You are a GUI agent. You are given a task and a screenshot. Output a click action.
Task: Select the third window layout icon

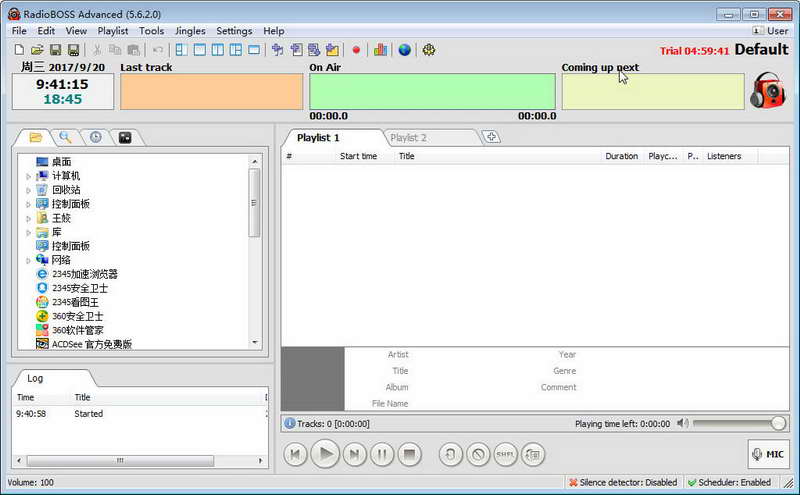point(218,50)
